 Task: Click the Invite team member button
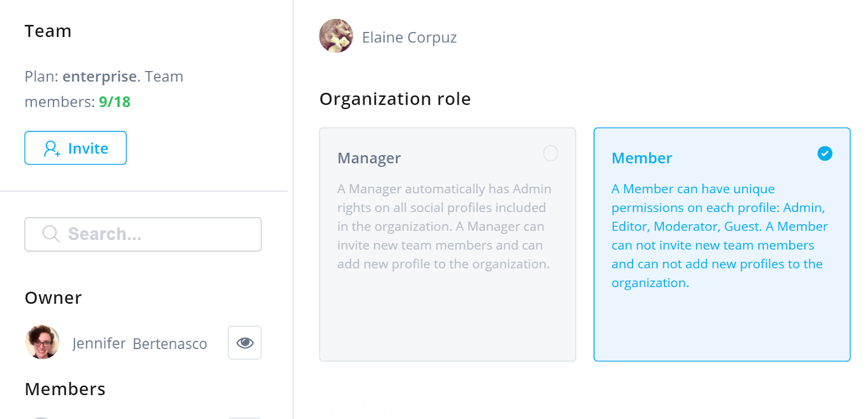[75, 148]
